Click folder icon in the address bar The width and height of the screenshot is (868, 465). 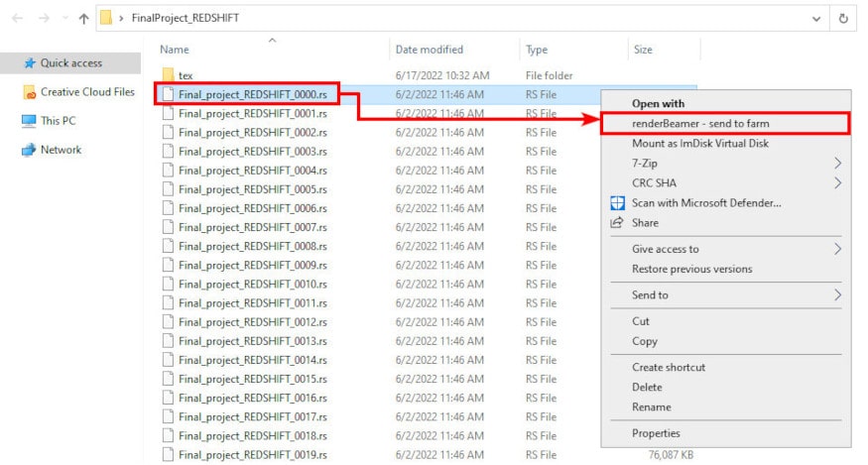(106, 18)
